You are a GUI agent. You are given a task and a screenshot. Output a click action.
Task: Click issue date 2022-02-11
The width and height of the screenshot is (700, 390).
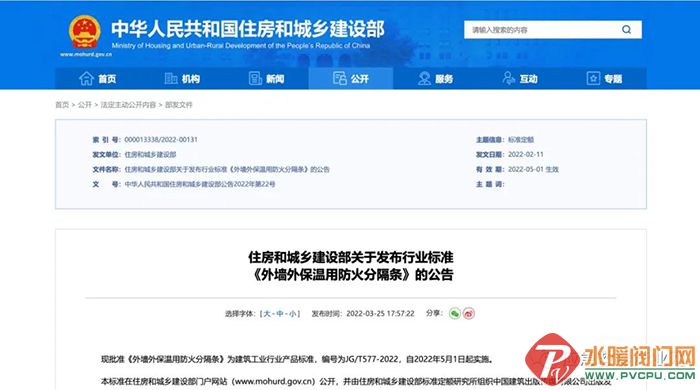[526, 154]
